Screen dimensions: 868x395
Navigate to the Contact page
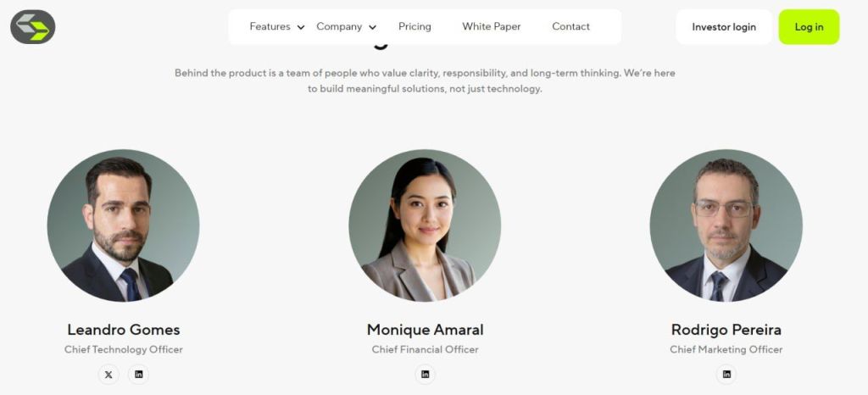point(570,26)
